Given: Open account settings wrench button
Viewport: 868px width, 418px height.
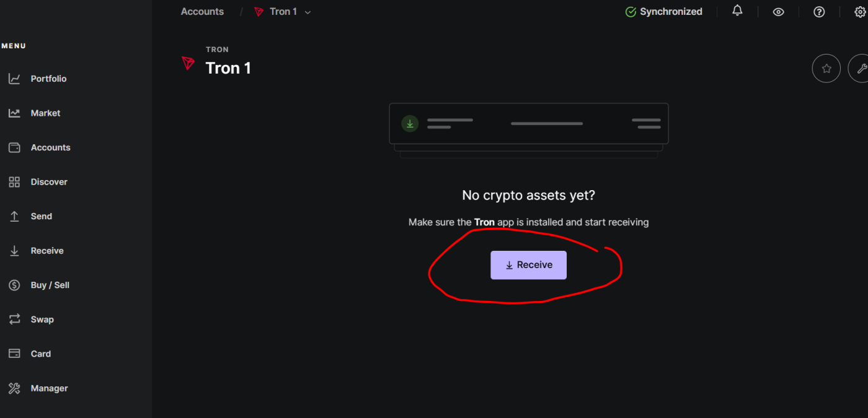Looking at the screenshot, I should point(858,69).
